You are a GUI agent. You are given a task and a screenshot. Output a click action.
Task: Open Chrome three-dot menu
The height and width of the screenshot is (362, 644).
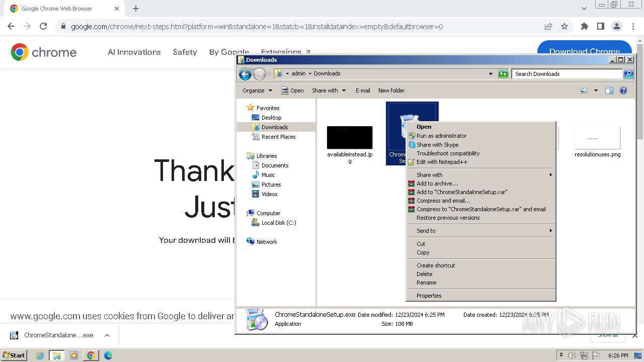pyautogui.click(x=632, y=27)
